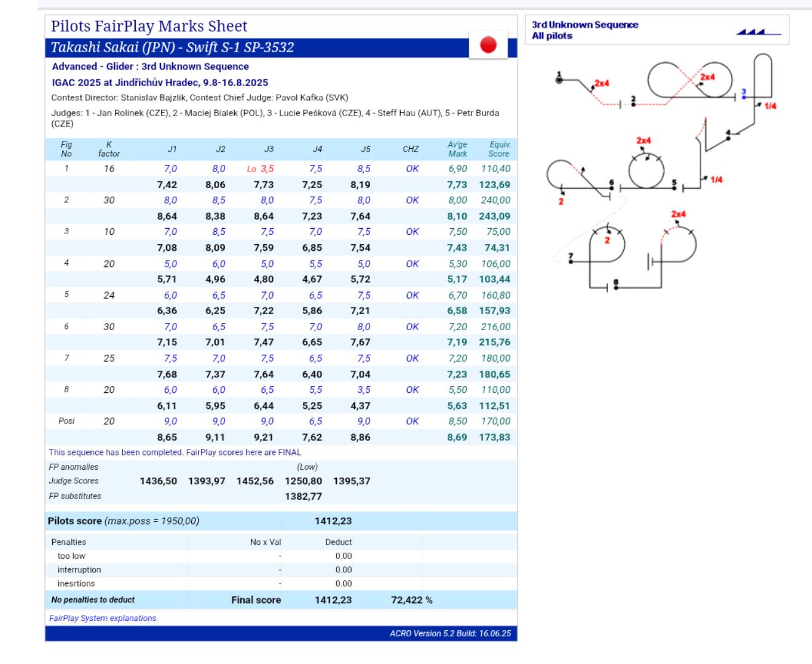
Task: Click the figure 6 marker in diagram
Action: pos(611,188)
